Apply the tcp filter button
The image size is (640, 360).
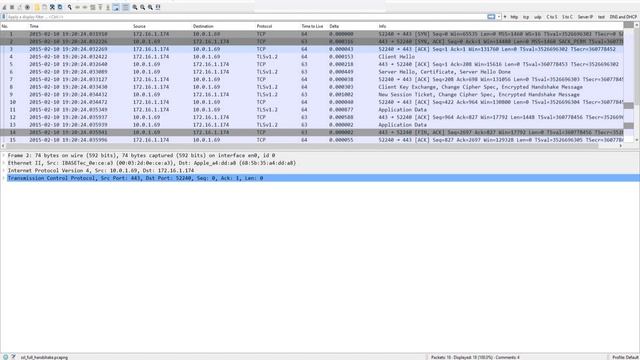click(x=526, y=17)
